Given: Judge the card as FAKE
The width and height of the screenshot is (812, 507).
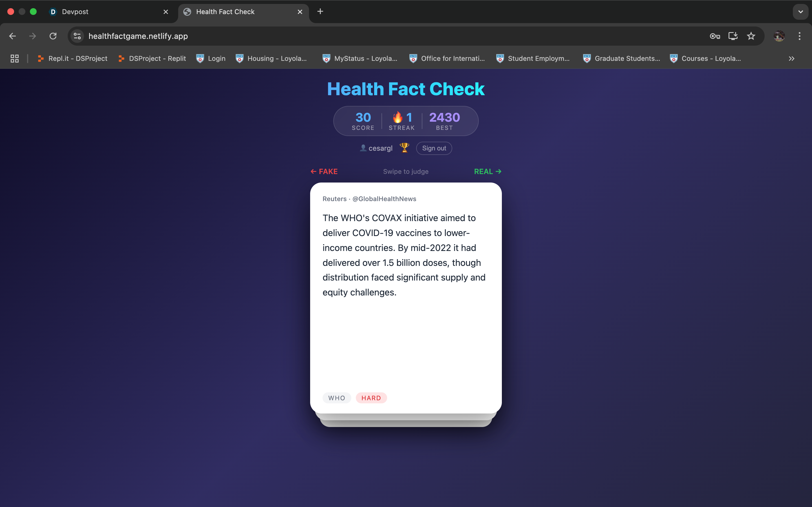Looking at the screenshot, I should tap(324, 172).
